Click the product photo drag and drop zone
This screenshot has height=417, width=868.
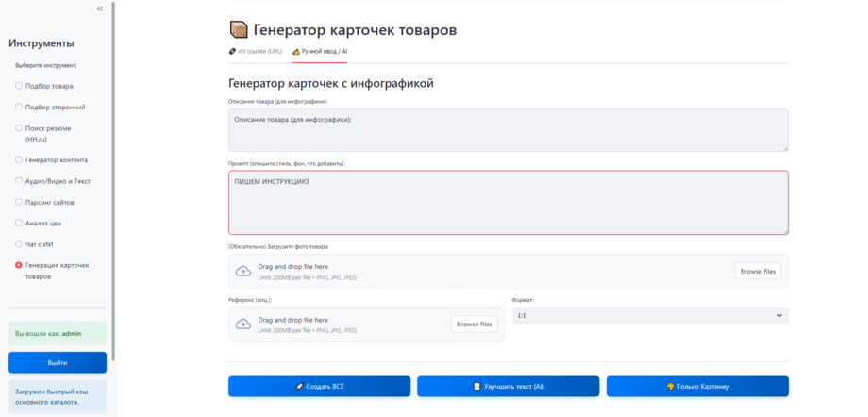(x=509, y=272)
